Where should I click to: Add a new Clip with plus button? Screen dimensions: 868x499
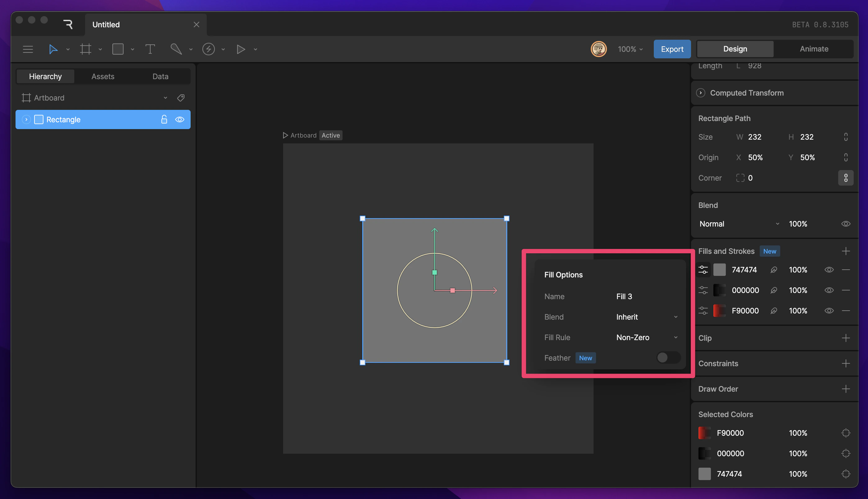click(x=845, y=338)
